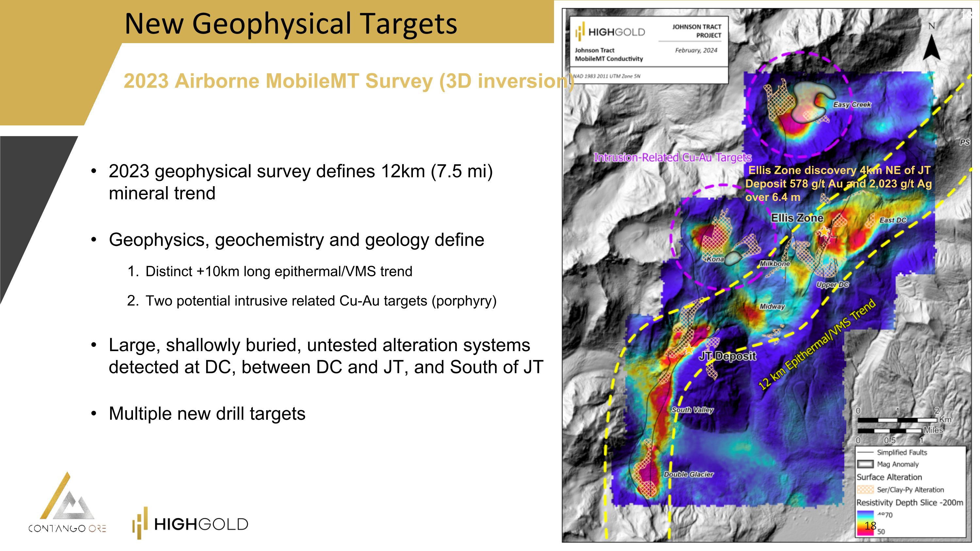Click the 'Intrusion-Related Cu-Au Targets' map label
980x551 pixels.
[673, 157]
